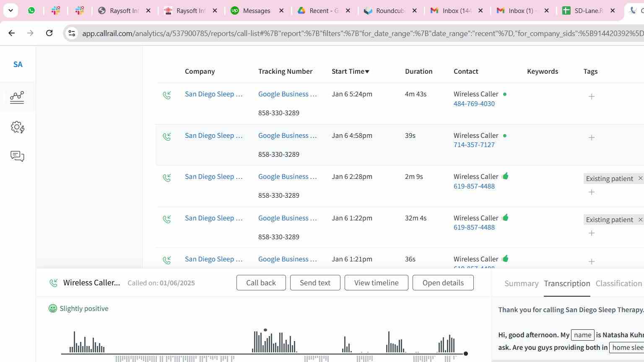Click inbound call icon for Jan 6 2:28pm row
Image resolution: width=644 pixels, height=362 pixels.
point(167,178)
